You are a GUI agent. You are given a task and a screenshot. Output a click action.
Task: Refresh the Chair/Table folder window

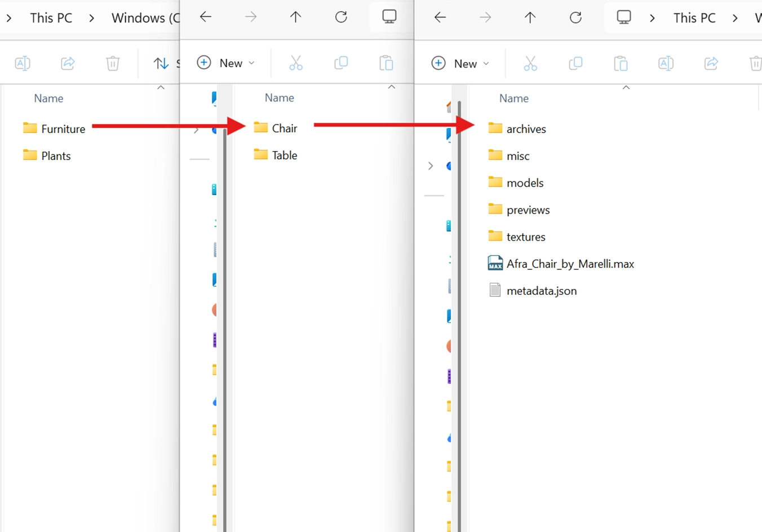(x=341, y=17)
